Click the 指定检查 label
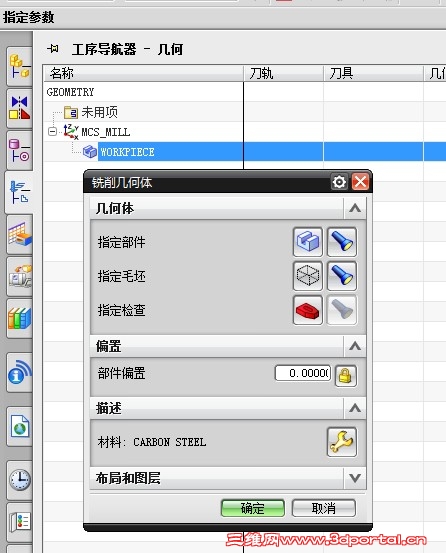This screenshot has height=553, width=446. pyautogui.click(x=122, y=310)
